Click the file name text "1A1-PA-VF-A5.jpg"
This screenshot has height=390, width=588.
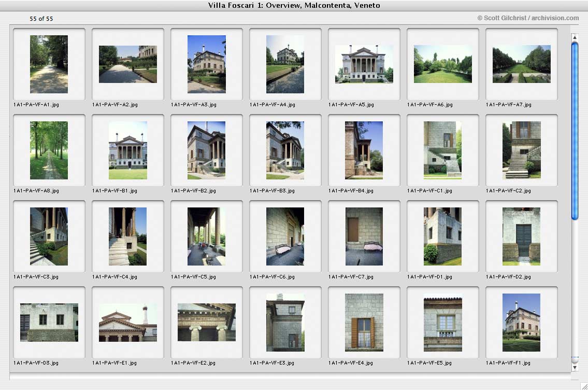click(351, 105)
